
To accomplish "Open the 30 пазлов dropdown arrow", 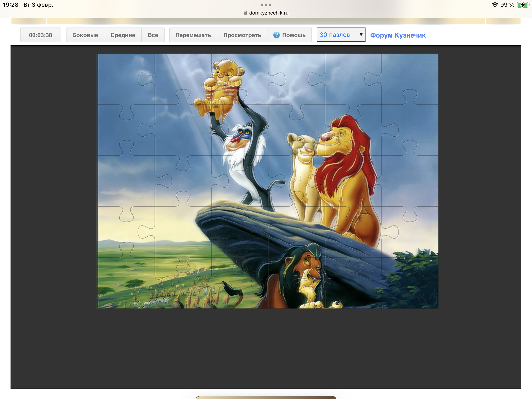I will coord(361,35).
